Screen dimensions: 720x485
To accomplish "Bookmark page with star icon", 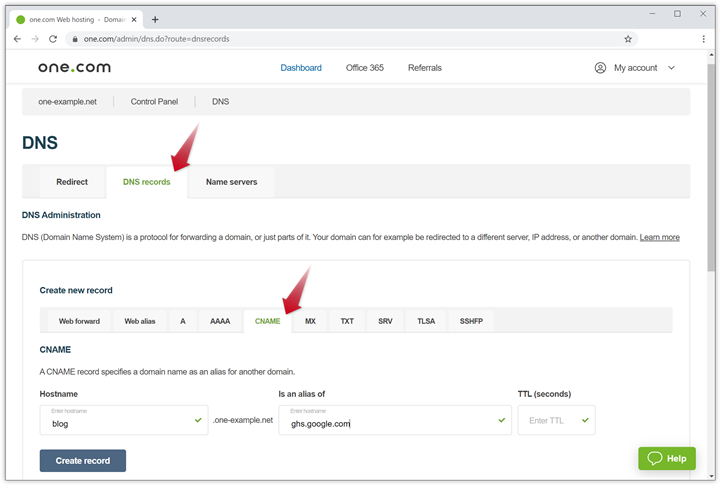I will 628,39.
